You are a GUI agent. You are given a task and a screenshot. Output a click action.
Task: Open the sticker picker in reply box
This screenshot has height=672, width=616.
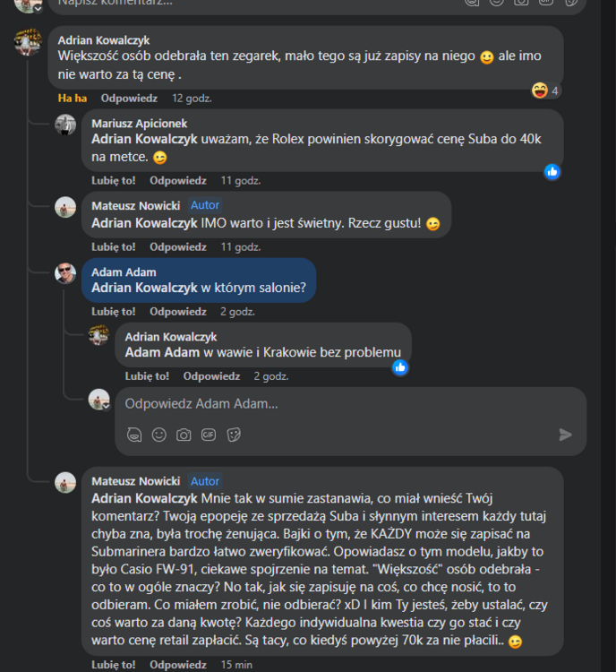click(x=234, y=435)
